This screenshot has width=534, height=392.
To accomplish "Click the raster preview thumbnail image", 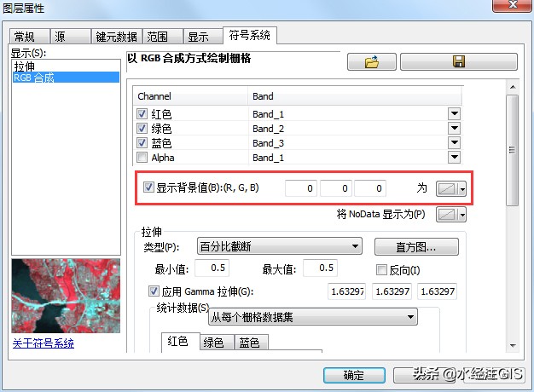I will pyautogui.click(x=66, y=296).
